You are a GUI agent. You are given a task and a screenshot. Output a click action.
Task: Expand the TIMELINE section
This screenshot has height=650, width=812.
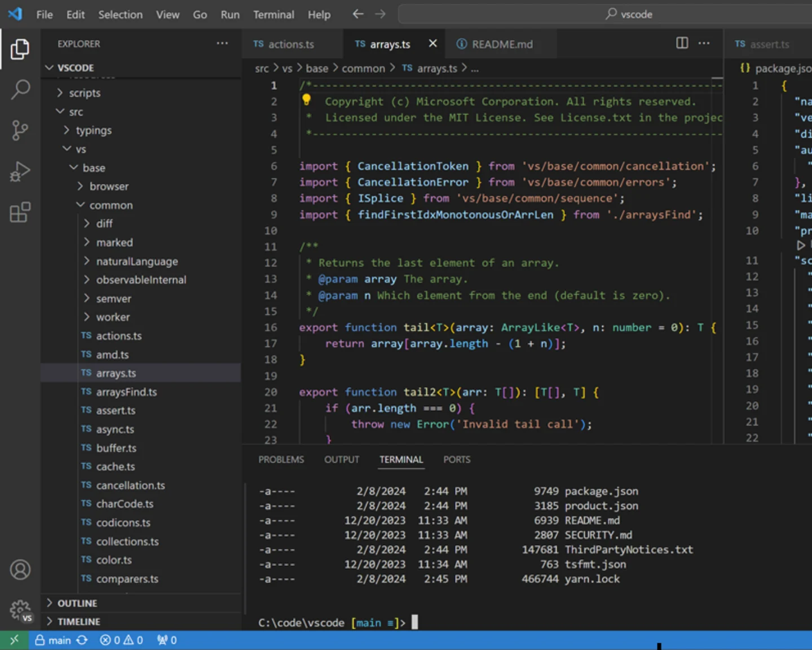pyautogui.click(x=141, y=621)
